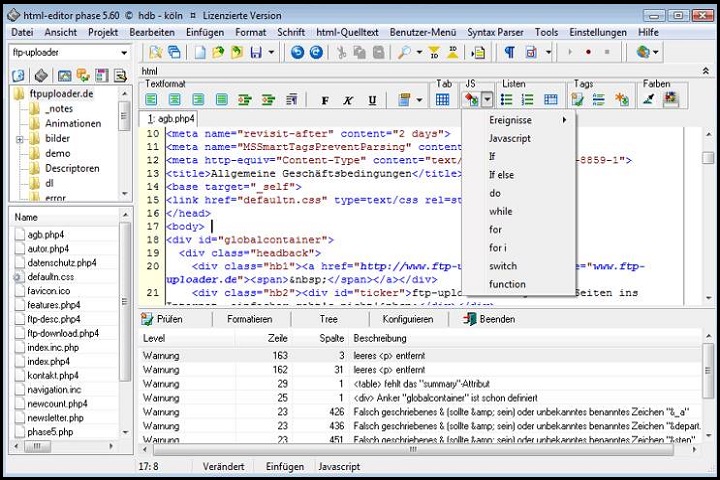
Task: Open the color palette icon under Farben
Action: 670,99
